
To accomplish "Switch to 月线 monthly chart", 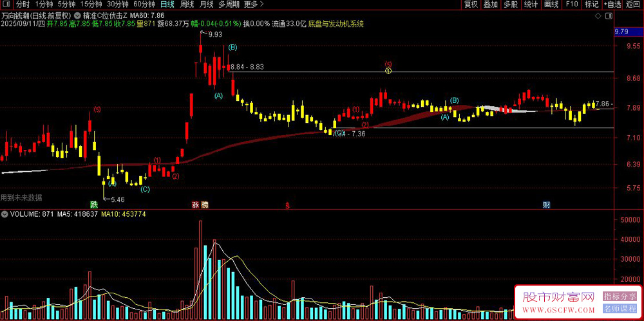I will click(x=206, y=5).
